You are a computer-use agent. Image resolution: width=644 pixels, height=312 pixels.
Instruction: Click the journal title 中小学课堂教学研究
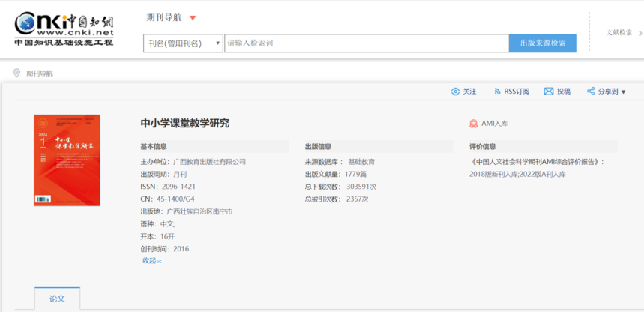[x=185, y=123]
